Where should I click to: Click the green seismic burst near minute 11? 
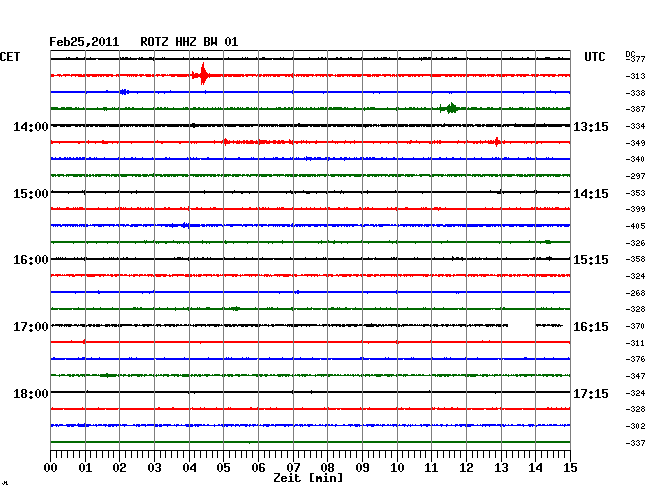click(449, 109)
